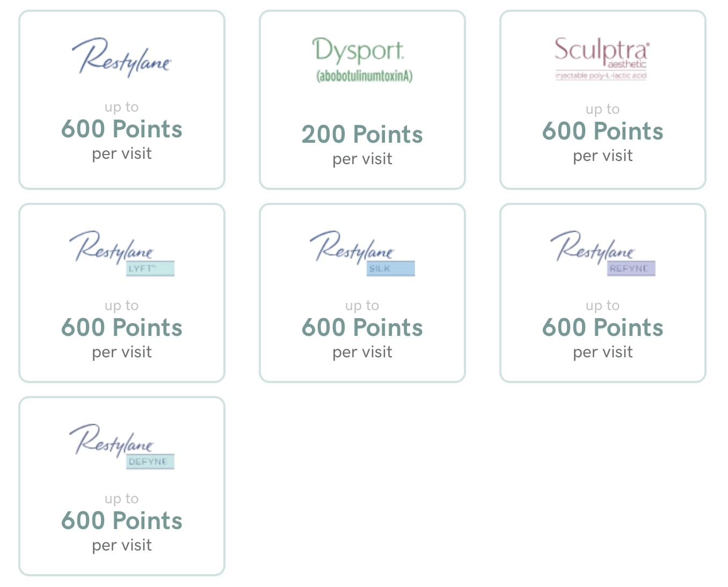Click the Sculptra aesthetic logo
Viewport: 728px width, 587px height.
602,58
